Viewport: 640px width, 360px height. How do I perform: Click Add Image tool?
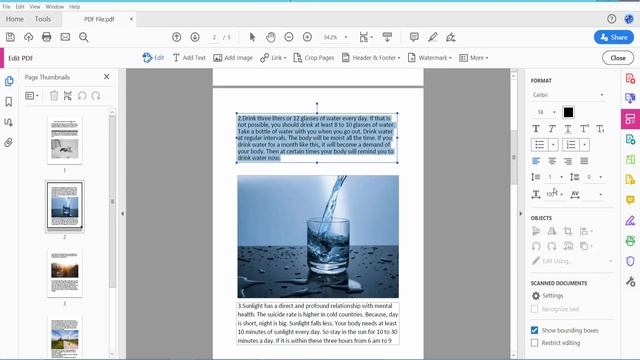coord(233,58)
